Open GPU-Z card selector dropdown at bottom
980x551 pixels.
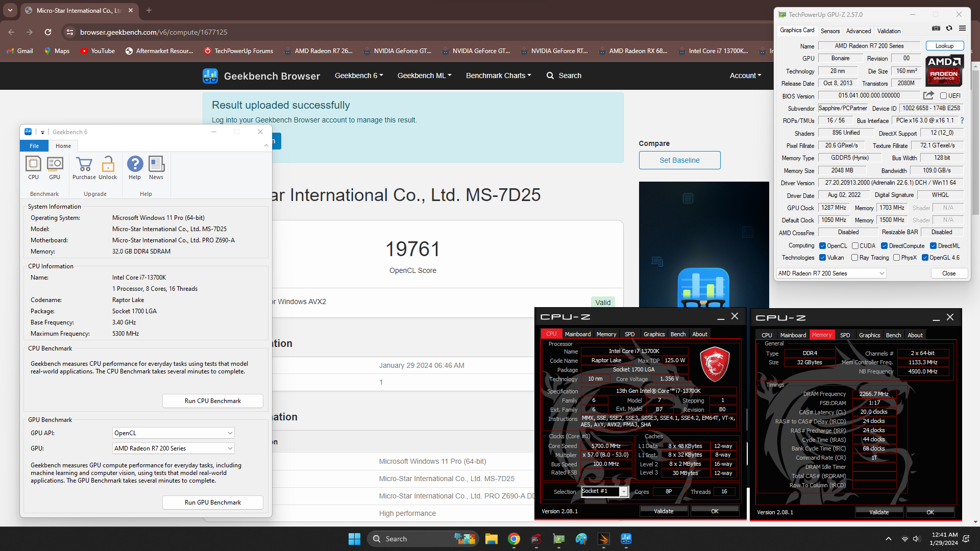pyautogui.click(x=831, y=273)
